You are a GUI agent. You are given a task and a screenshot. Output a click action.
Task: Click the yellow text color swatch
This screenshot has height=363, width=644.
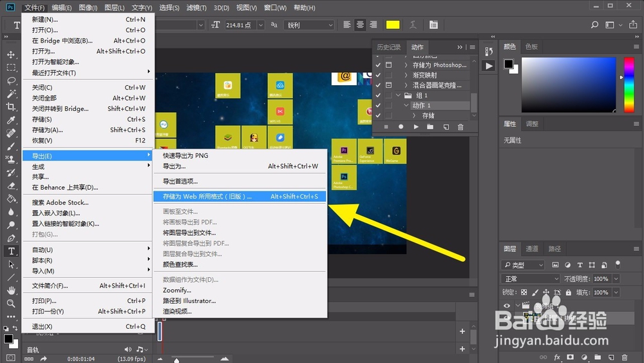pyautogui.click(x=392, y=25)
